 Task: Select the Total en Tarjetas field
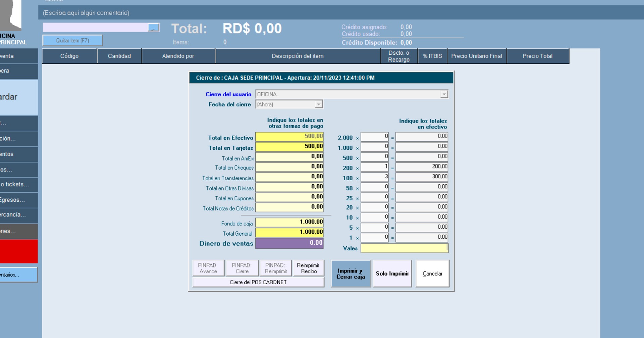[289, 147]
